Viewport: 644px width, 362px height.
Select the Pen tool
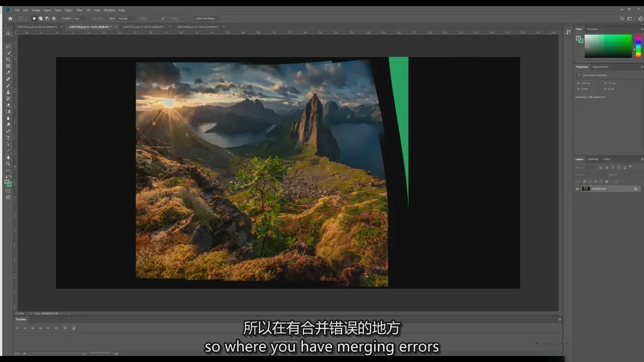(x=8, y=131)
